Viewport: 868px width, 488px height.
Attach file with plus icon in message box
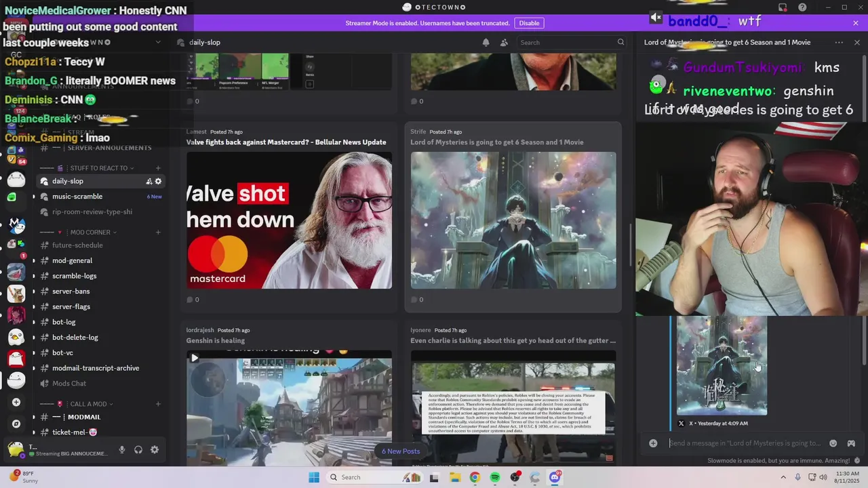pyautogui.click(x=653, y=443)
